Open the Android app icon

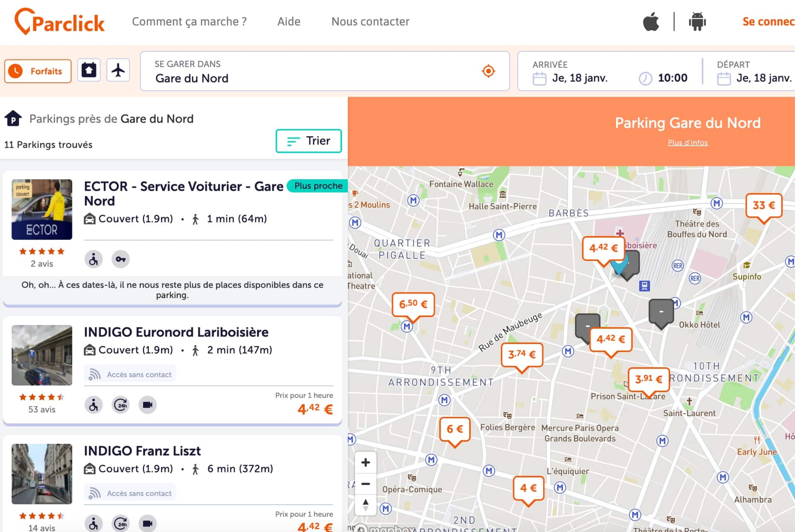697,22
